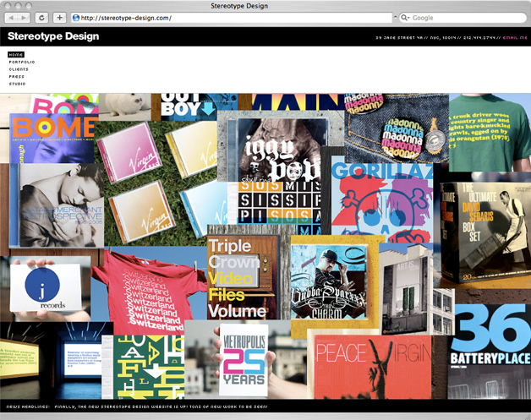Click the Google search field
The width and height of the screenshot is (531, 420).
coord(463,18)
